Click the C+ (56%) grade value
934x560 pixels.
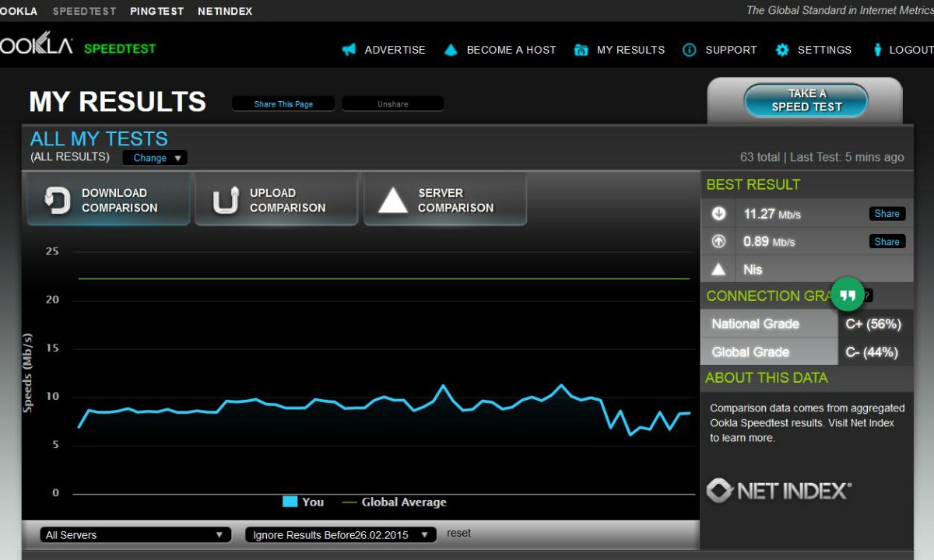point(873,324)
